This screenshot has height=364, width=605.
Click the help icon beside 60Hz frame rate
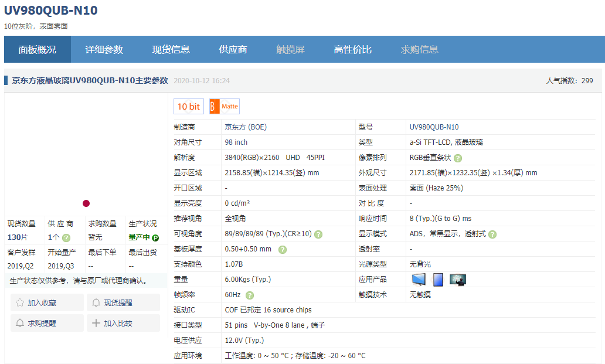coord(250,295)
